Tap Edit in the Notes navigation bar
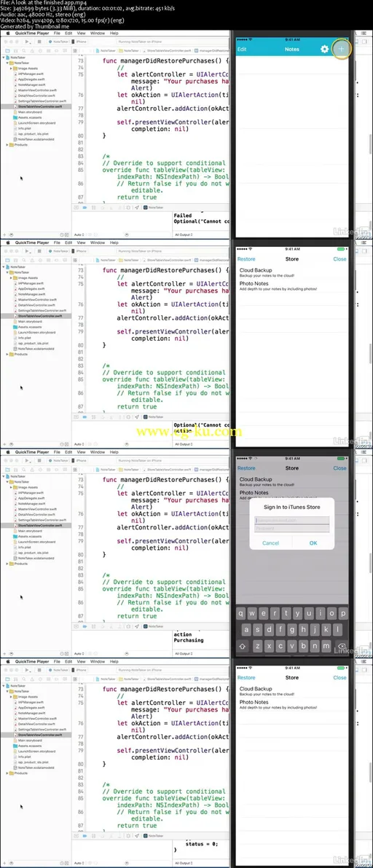 tap(242, 50)
